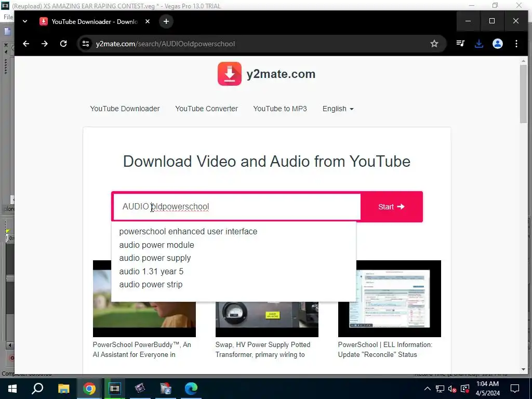The image size is (532, 399).
Task: Go forward in Chrome history
Action: pos(45,44)
